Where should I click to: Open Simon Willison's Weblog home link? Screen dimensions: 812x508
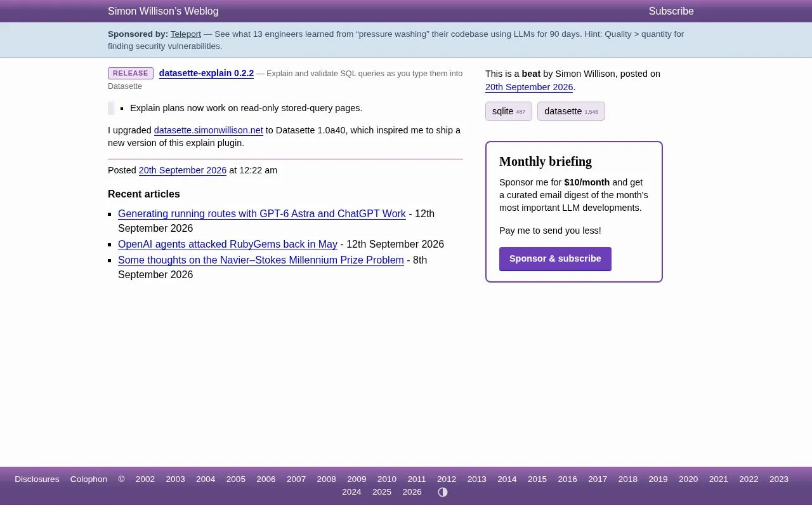coord(163,11)
